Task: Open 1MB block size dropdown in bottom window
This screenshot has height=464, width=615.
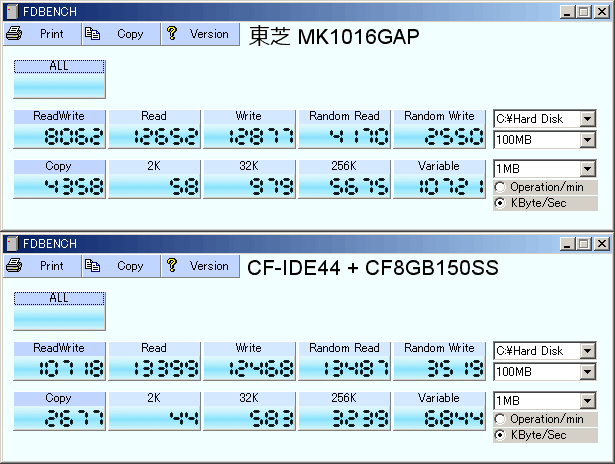Action: 588,401
